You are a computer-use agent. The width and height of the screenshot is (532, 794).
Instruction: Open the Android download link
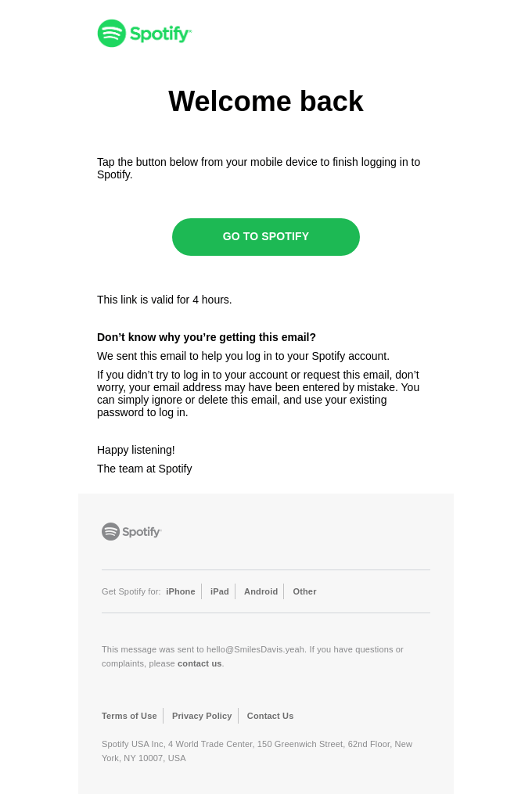point(261,591)
